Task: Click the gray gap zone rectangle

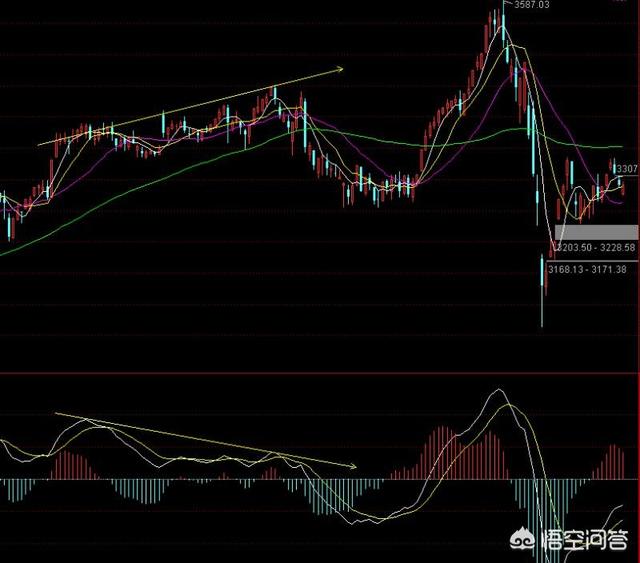Action: pyautogui.click(x=596, y=232)
